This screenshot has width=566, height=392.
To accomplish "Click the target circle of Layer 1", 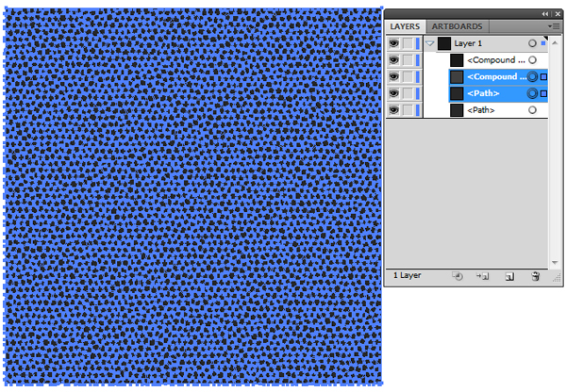I will pyautogui.click(x=532, y=43).
